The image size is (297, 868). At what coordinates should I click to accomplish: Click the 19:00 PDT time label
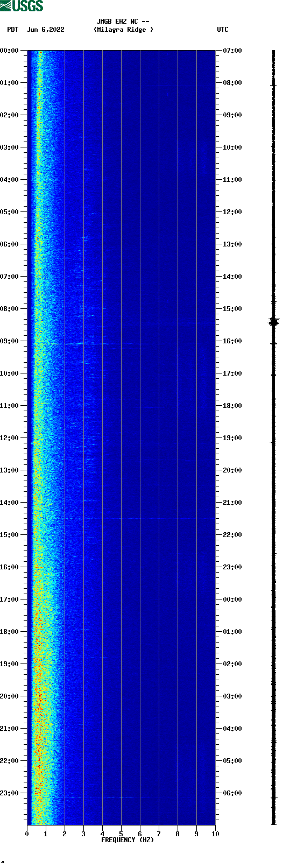click(x=10, y=664)
